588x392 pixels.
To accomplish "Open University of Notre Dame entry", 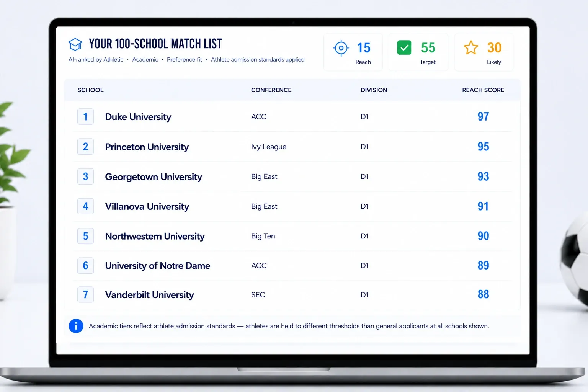I will tap(158, 266).
